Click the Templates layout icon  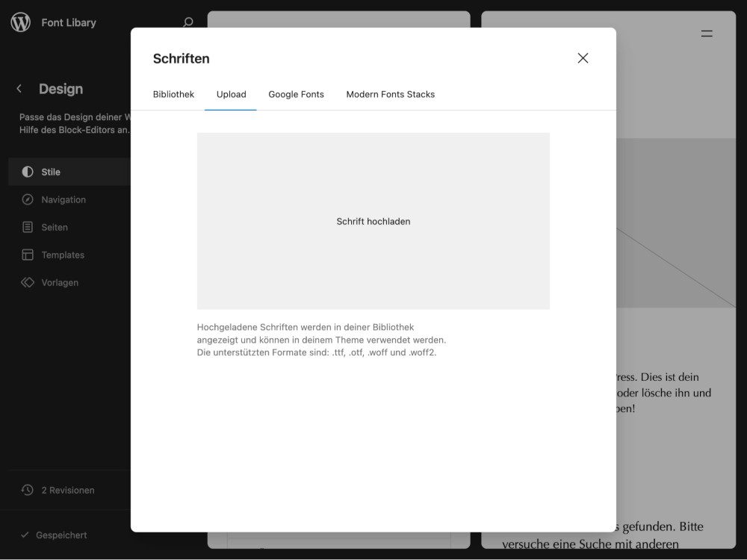(x=28, y=255)
